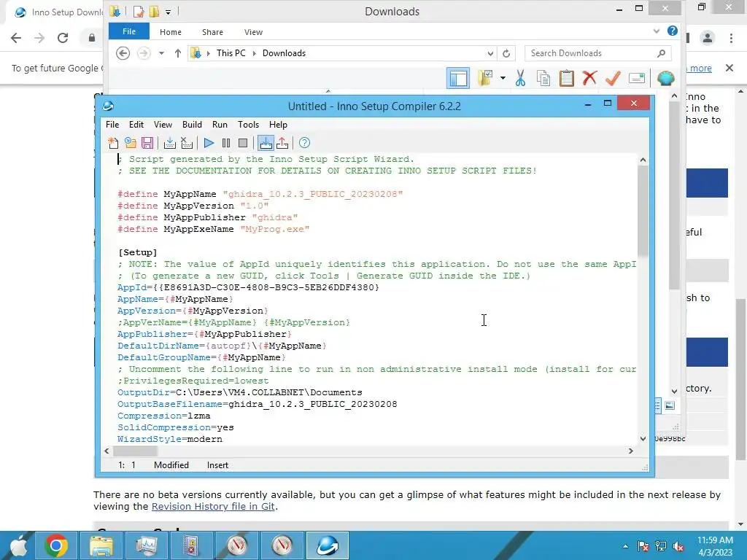
Task: Open Chrome from the taskbar
Action: (x=55, y=545)
